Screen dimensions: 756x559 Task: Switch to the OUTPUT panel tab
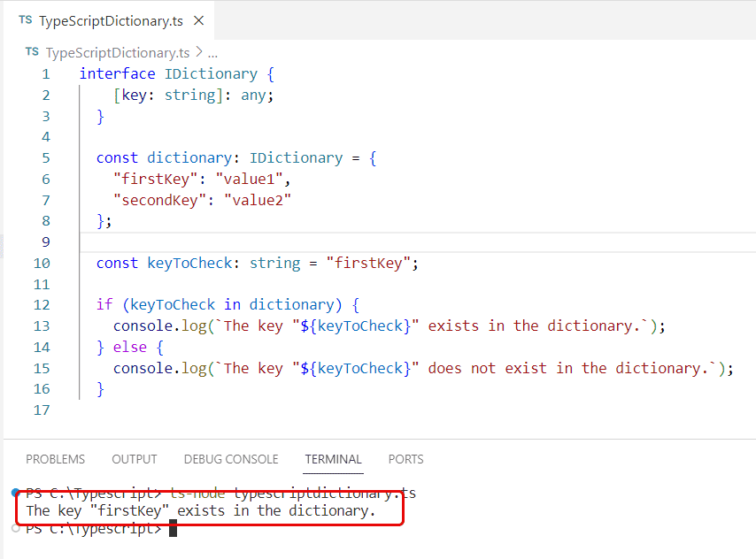click(x=135, y=459)
